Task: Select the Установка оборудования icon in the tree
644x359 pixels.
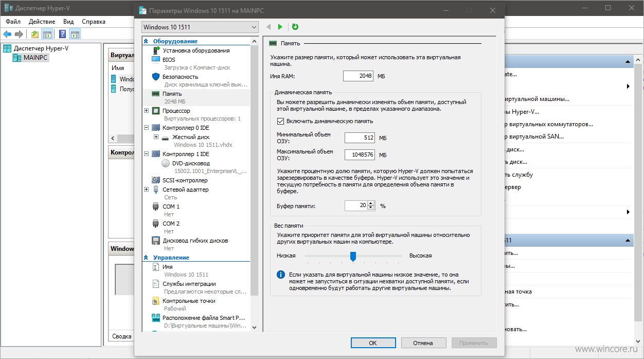Action: [156, 50]
